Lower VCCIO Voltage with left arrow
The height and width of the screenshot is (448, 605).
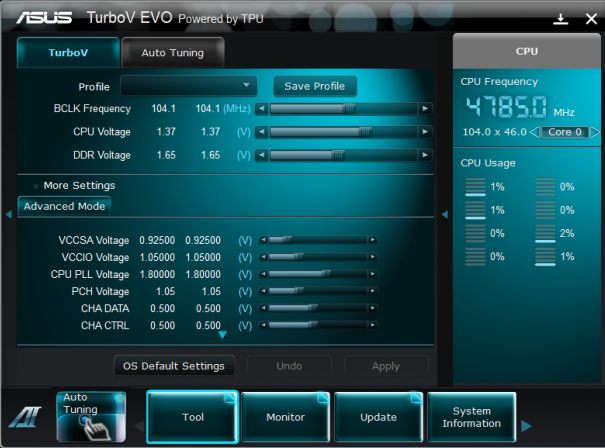(263, 257)
